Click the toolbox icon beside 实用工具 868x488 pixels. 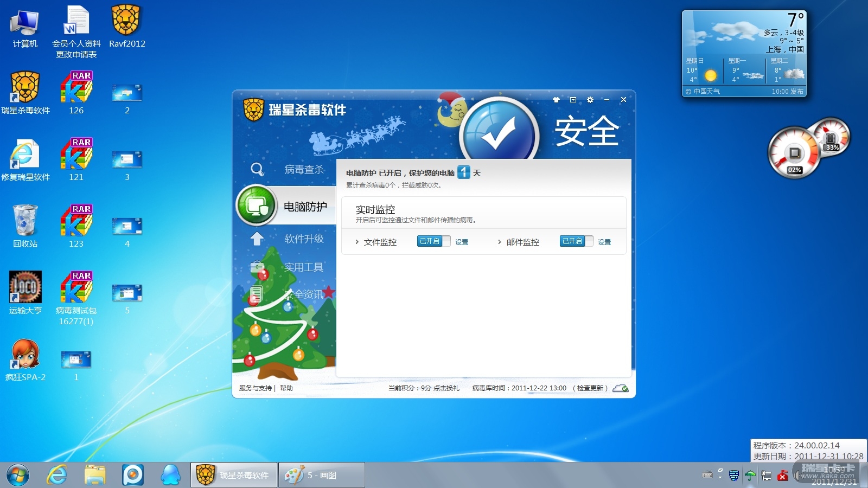(257, 267)
